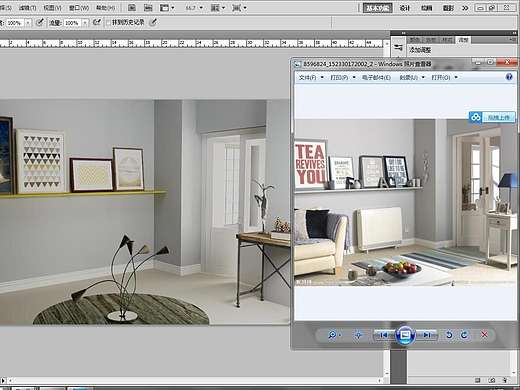Click the 流量 100% flow field
The image size is (520, 390).
pyautogui.click(x=72, y=23)
